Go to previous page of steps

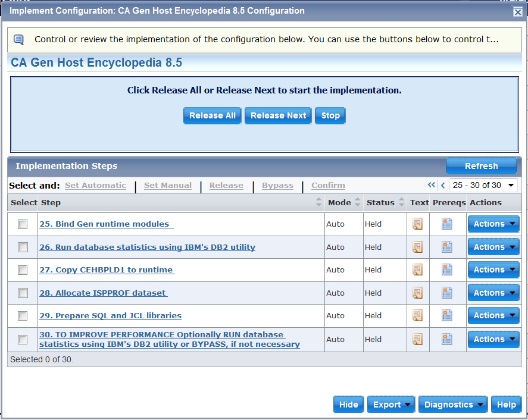tap(442, 186)
